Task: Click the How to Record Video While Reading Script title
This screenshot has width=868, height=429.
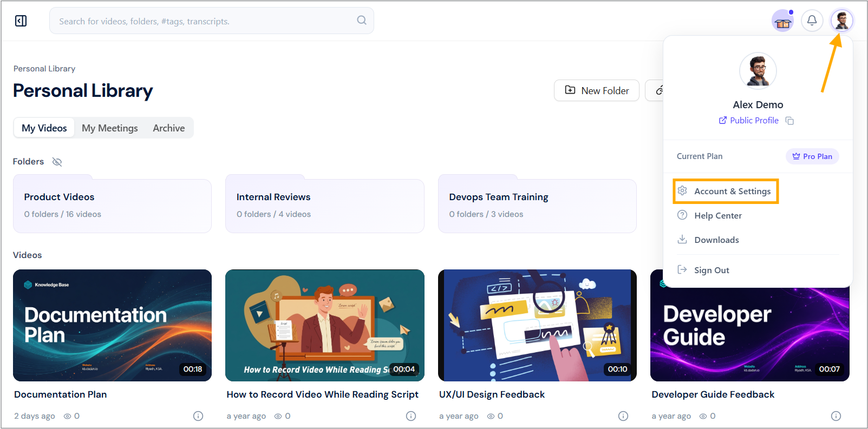Action: [323, 394]
